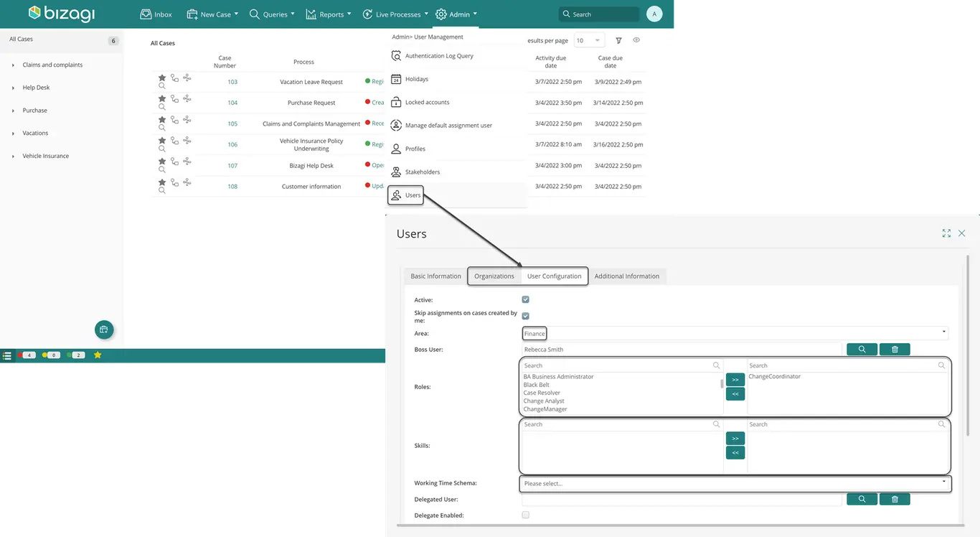Expand the Vehicle Insurance category
The width and height of the screenshot is (980, 537).
click(x=13, y=157)
